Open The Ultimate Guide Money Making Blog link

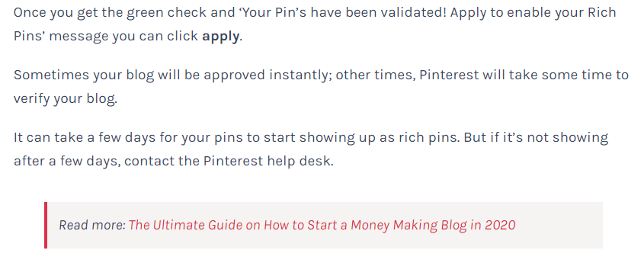322,225
